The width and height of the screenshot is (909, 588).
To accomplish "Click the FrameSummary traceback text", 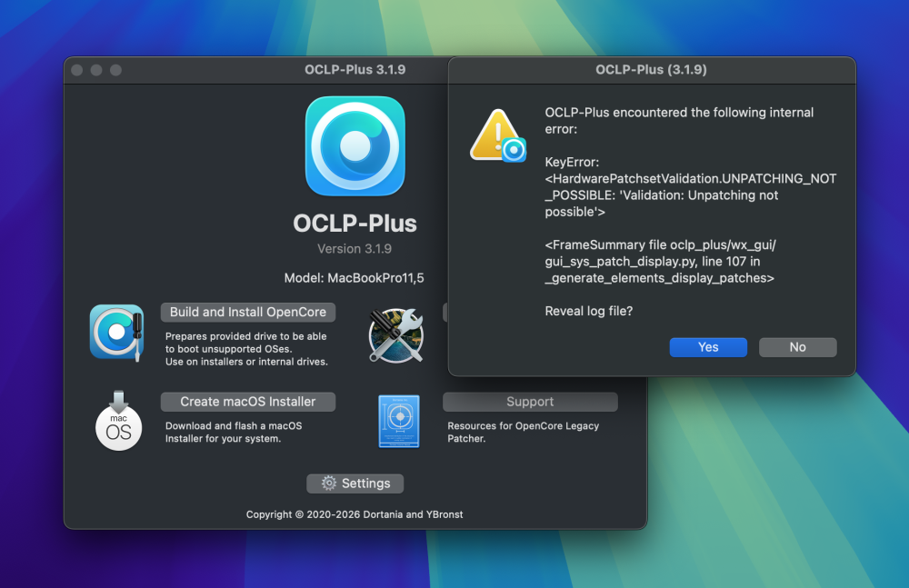I will pos(660,262).
